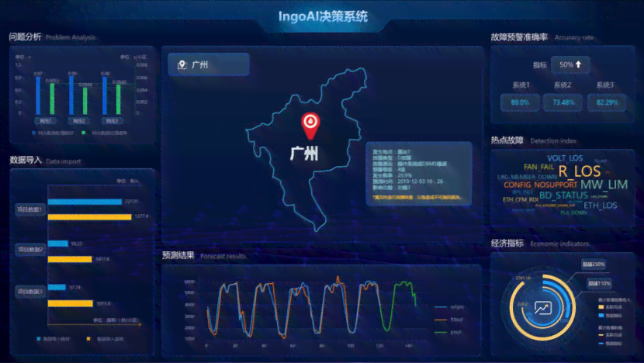Click the 项目数据2 row label
644x363 pixels.
pyautogui.click(x=30, y=249)
